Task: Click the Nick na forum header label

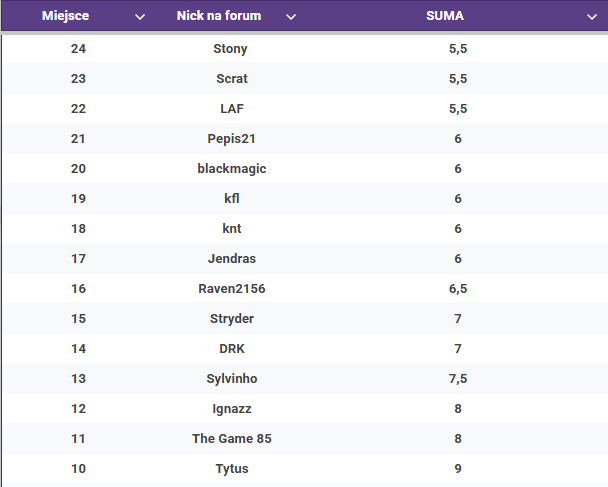Action: [x=219, y=16]
